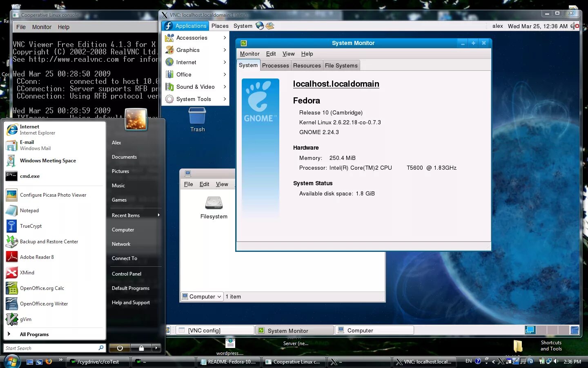This screenshot has height=368, width=588.
Task: Open Windows Mail from Start menu
Action: [54, 145]
